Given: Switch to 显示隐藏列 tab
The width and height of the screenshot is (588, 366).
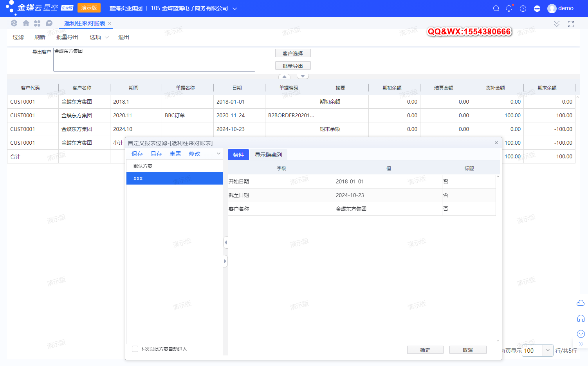Looking at the screenshot, I should point(268,155).
